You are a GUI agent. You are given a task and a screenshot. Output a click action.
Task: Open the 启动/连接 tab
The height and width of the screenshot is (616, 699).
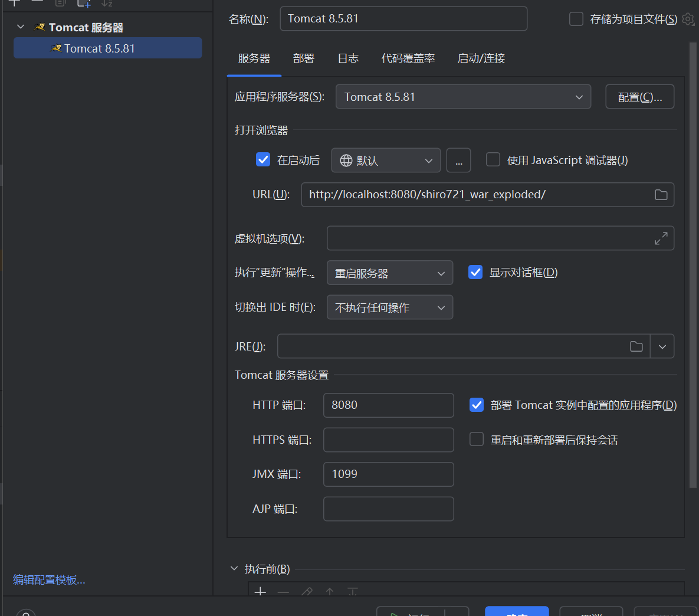[x=481, y=58]
